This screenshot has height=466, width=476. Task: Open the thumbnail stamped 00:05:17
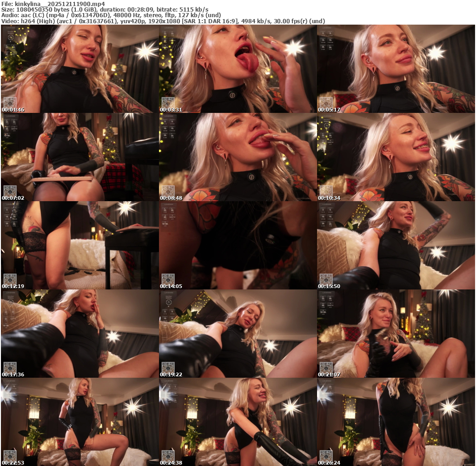click(396, 69)
